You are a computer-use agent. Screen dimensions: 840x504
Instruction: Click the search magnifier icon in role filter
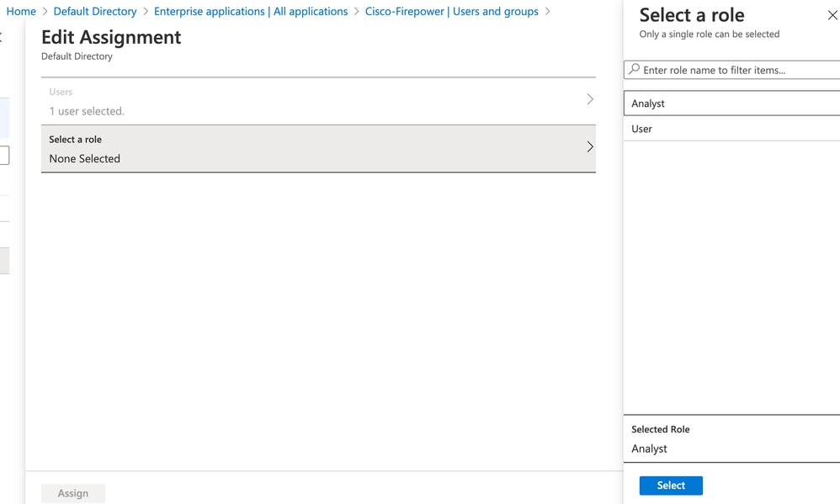click(x=635, y=69)
